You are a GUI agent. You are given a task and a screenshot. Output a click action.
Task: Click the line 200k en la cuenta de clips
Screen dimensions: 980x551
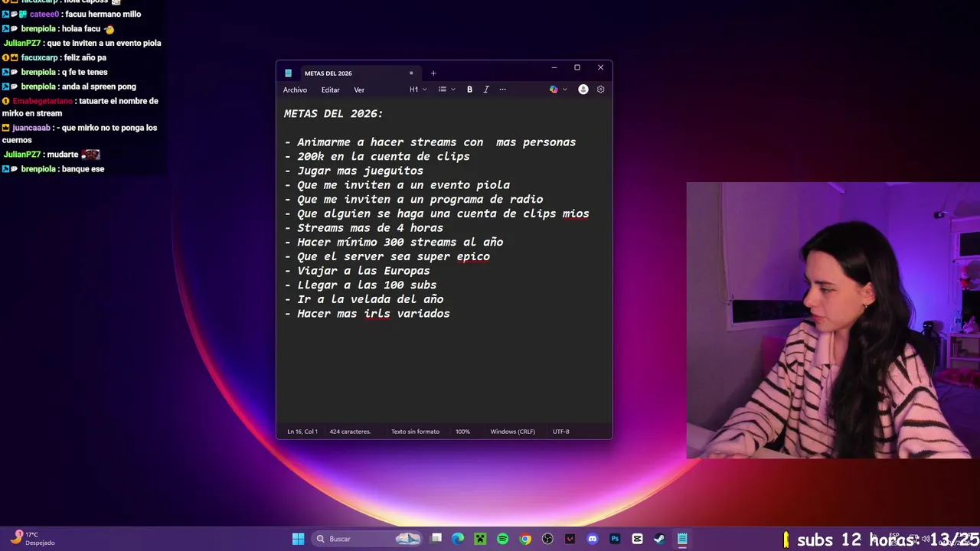tap(377, 157)
